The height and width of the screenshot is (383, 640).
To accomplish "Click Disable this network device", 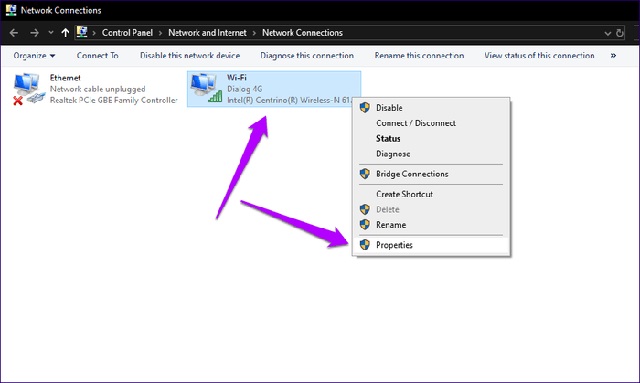I will 190,56.
